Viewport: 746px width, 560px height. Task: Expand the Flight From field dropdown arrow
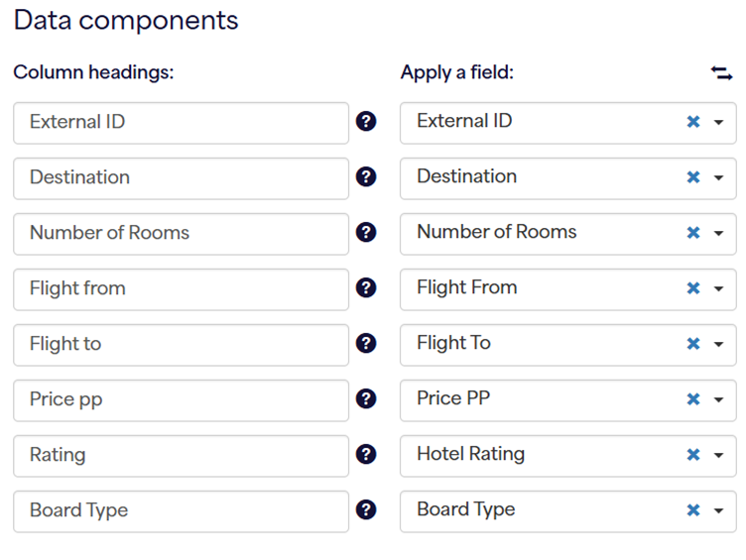(x=718, y=289)
